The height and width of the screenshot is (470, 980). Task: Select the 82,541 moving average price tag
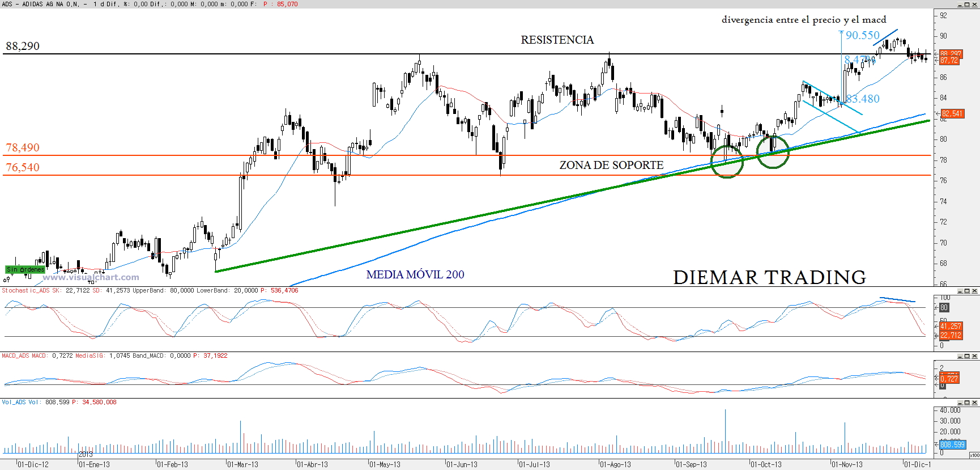click(952, 114)
